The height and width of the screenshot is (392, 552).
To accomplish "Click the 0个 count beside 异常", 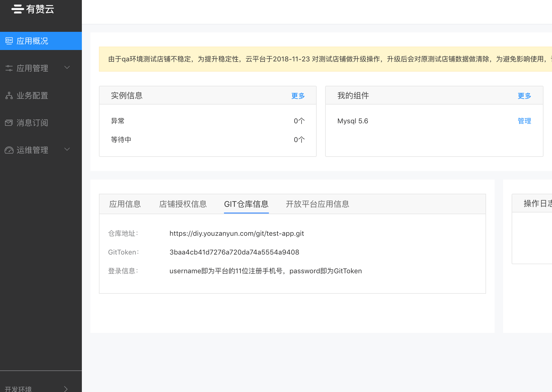I will tap(299, 121).
